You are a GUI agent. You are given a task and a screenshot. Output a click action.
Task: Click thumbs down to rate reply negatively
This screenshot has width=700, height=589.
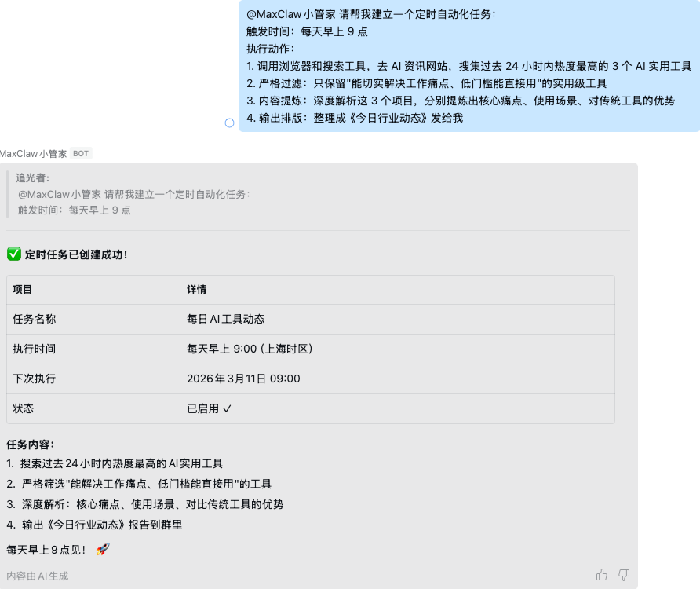point(623,575)
